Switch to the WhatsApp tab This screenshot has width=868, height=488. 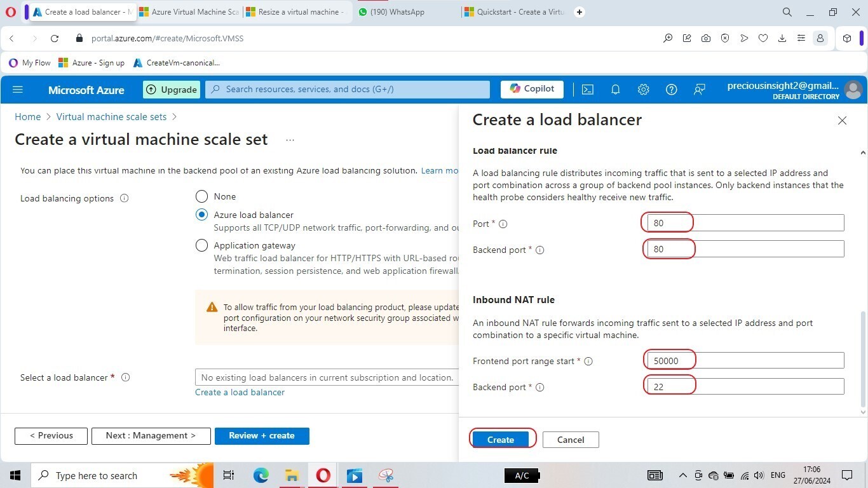(405, 12)
